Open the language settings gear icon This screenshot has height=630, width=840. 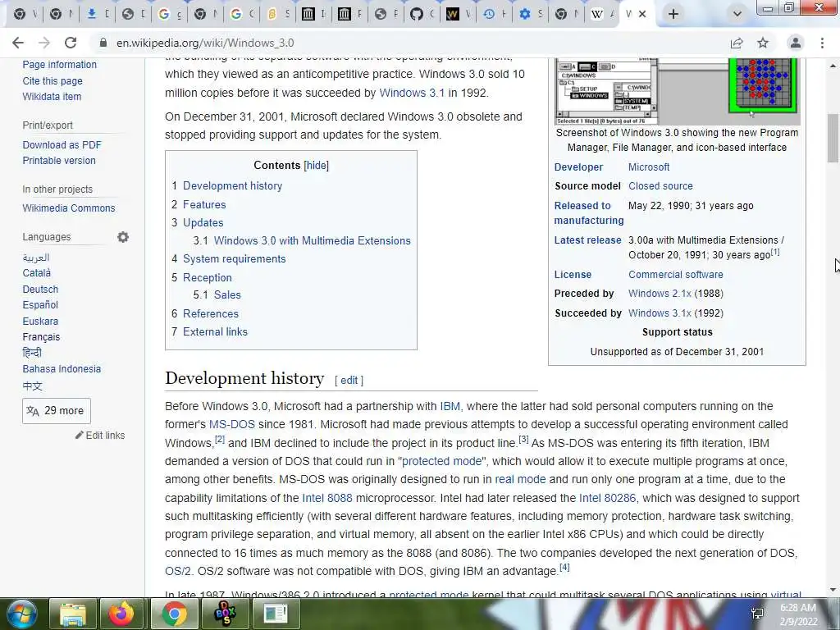pos(123,237)
